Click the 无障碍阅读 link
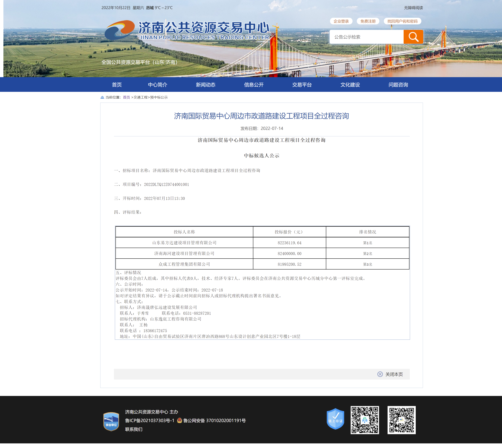Image resolution: width=502 pixels, height=448 pixels. point(413,8)
